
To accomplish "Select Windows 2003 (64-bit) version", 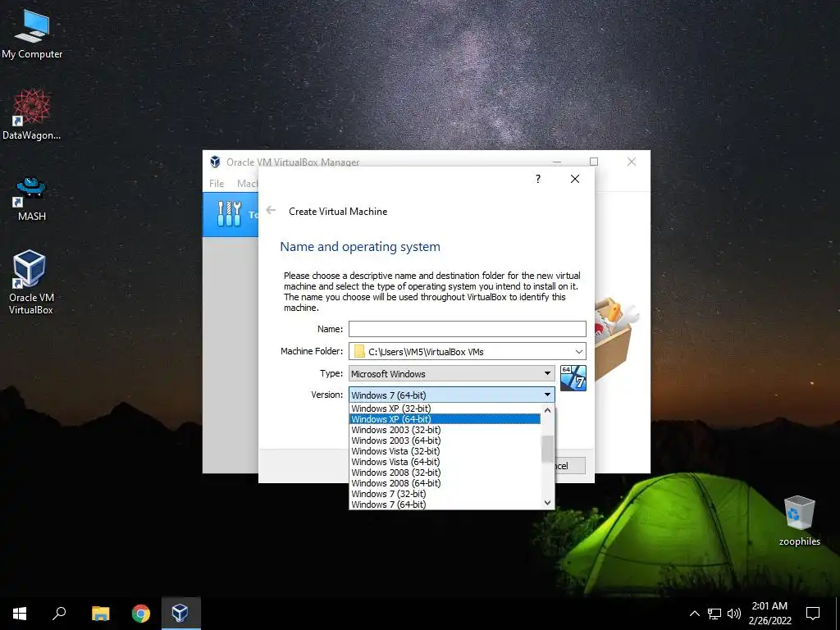I will 445,441.
